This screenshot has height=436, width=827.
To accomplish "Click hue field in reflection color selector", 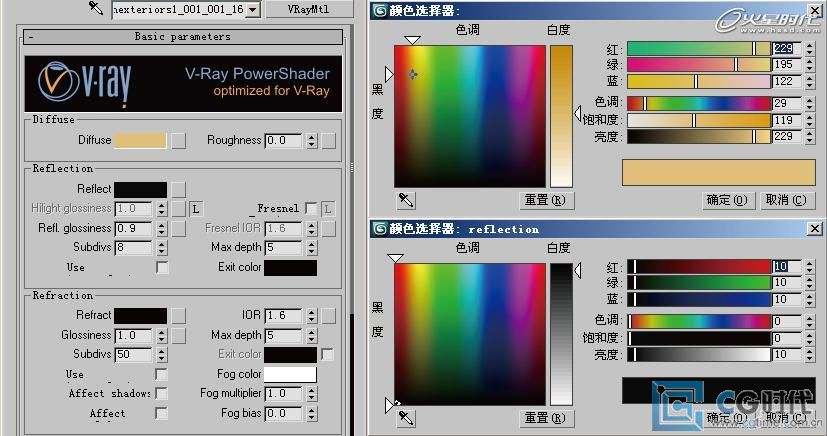I will [x=470, y=334].
